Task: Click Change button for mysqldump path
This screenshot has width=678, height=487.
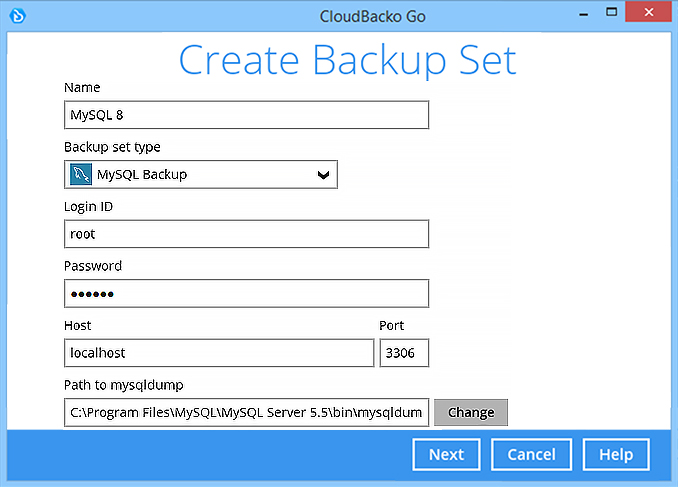Action: [471, 413]
